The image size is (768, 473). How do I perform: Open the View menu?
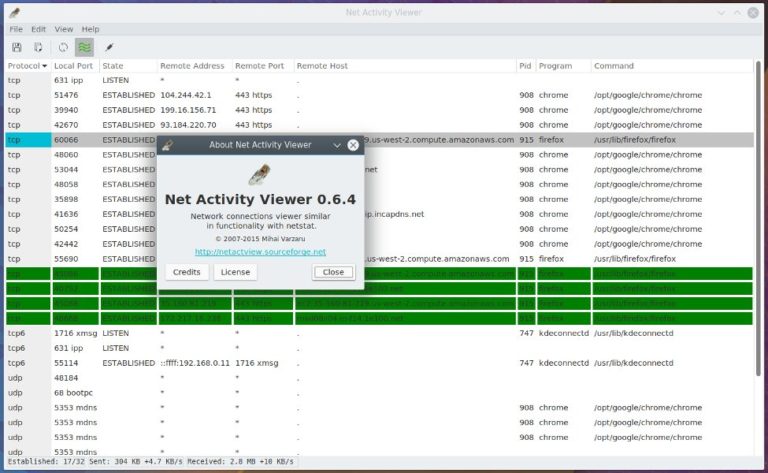pos(64,29)
